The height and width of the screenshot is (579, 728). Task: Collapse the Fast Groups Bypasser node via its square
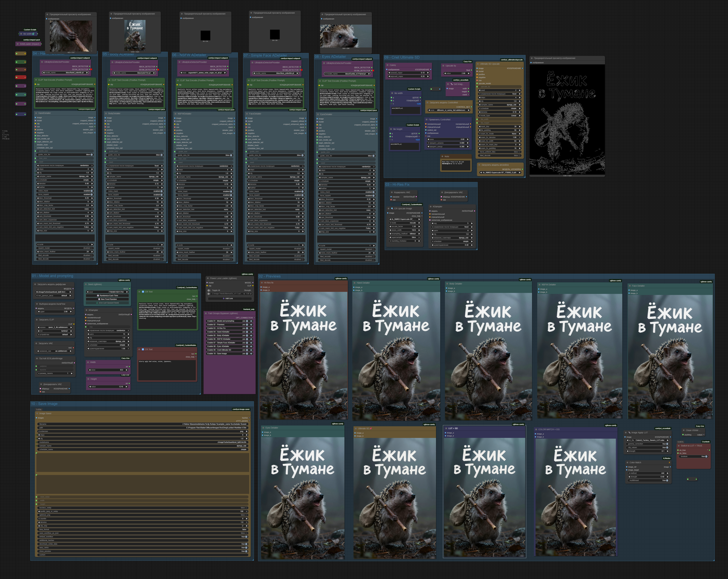pos(206,313)
